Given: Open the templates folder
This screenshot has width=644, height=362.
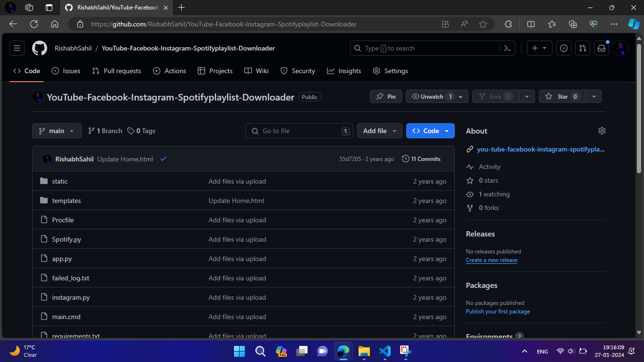Looking at the screenshot, I should coord(67,201).
